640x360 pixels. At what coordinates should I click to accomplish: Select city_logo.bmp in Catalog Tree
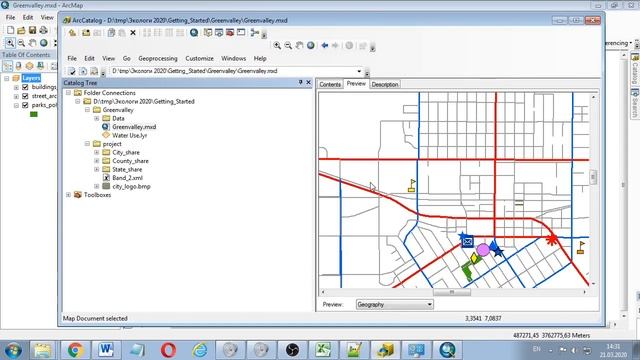[131, 187]
